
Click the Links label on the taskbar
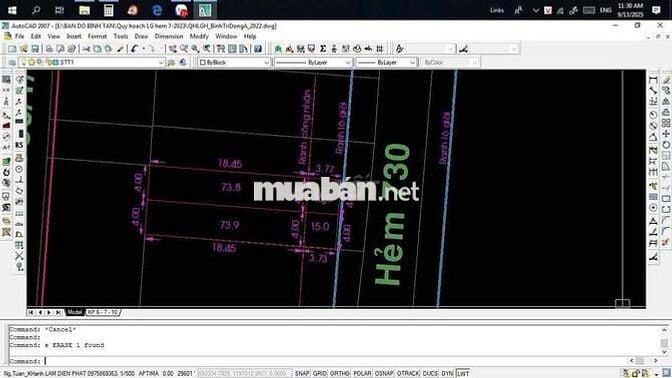[x=497, y=10]
